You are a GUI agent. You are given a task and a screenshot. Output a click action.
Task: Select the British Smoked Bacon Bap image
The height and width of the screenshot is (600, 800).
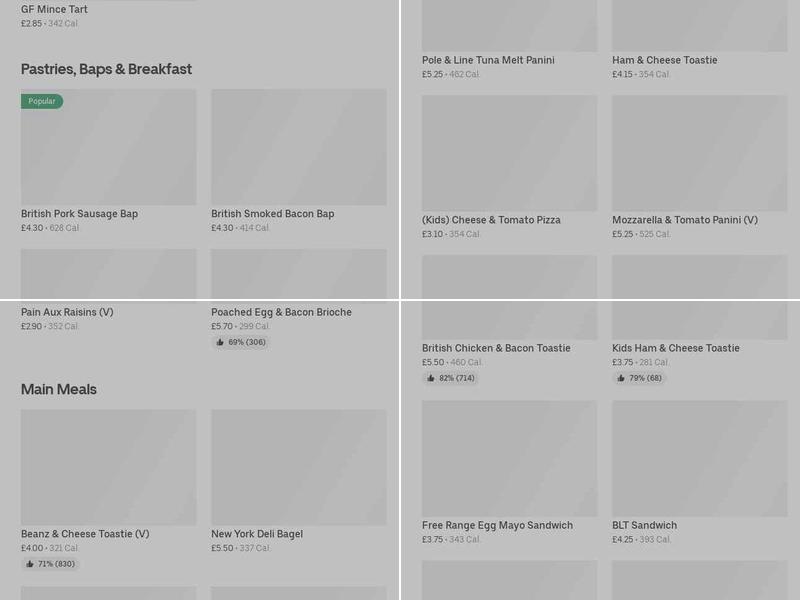point(298,147)
